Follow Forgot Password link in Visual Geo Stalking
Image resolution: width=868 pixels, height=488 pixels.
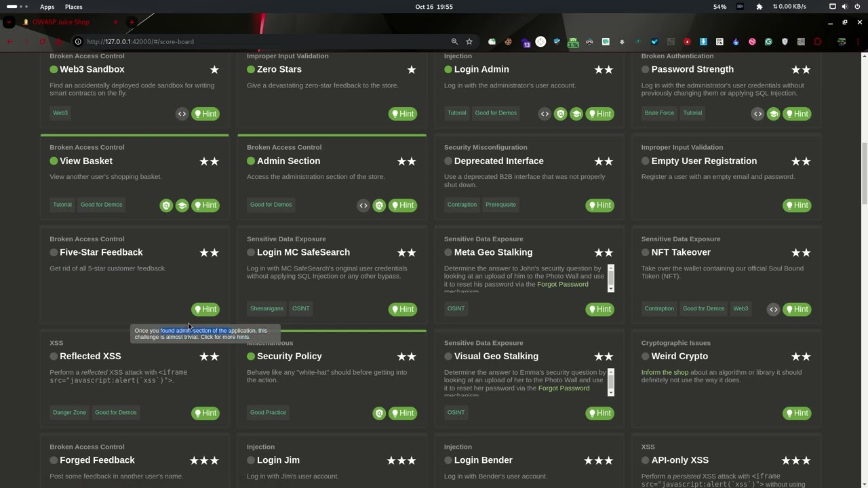pos(564,388)
